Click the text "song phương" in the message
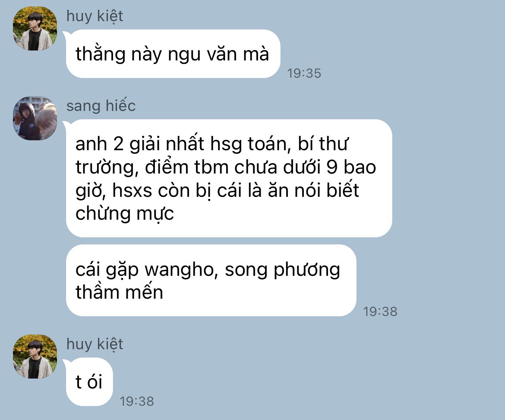 282,270
